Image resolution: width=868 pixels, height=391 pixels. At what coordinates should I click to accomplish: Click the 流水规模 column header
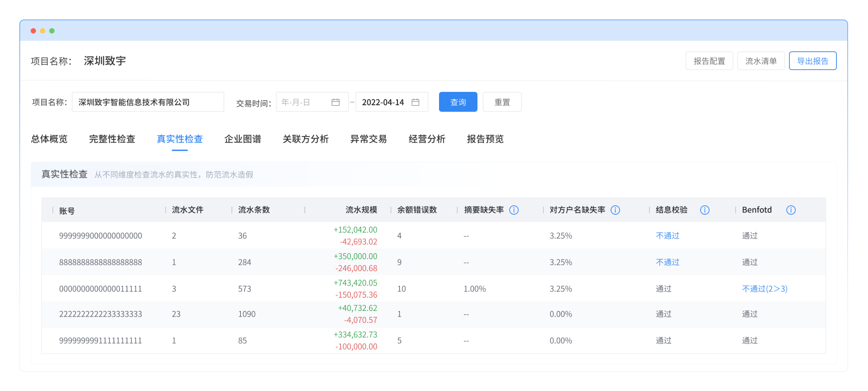click(x=361, y=210)
